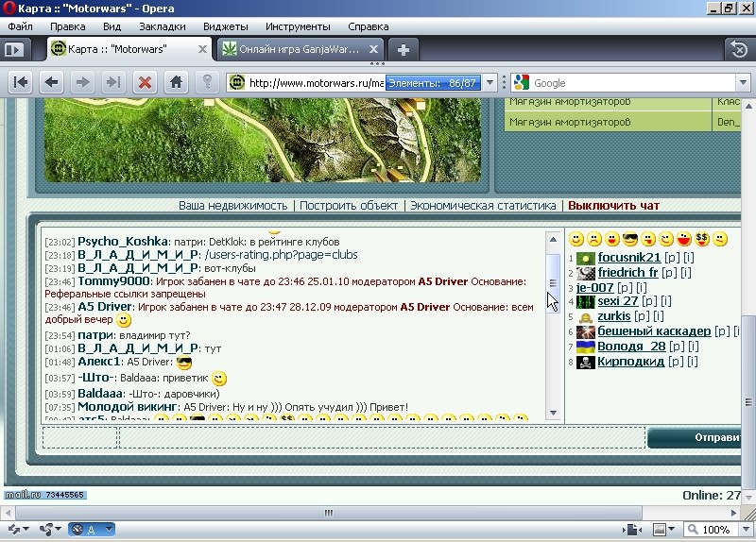Insert the wide open-mouth laughing emoticon
This screenshot has width=756, height=542.
click(684, 239)
